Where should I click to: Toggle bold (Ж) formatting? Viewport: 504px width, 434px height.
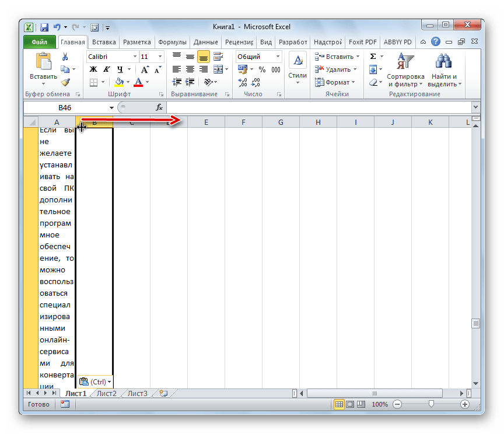93,69
